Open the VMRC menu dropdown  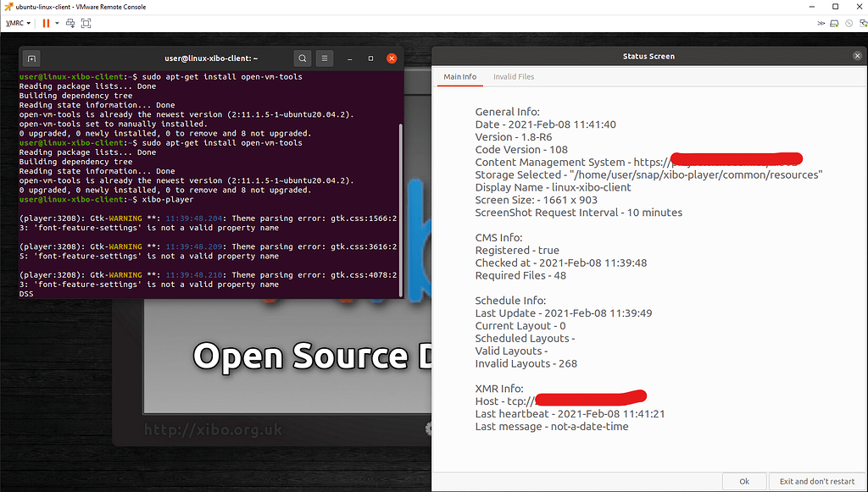(x=18, y=23)
